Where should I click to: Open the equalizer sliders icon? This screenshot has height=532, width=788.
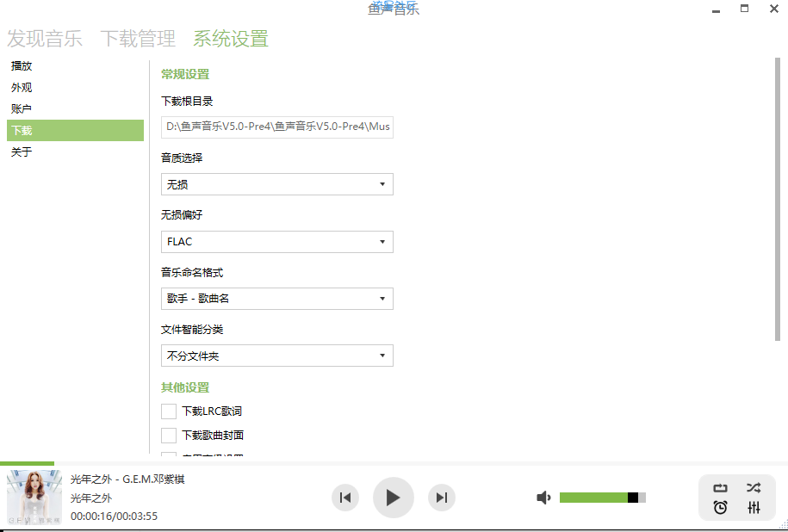[754, 507]
